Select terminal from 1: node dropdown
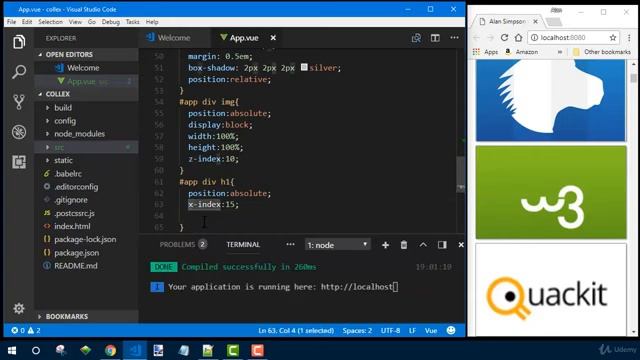Viewport: 640px width, 360px height. 338,245
